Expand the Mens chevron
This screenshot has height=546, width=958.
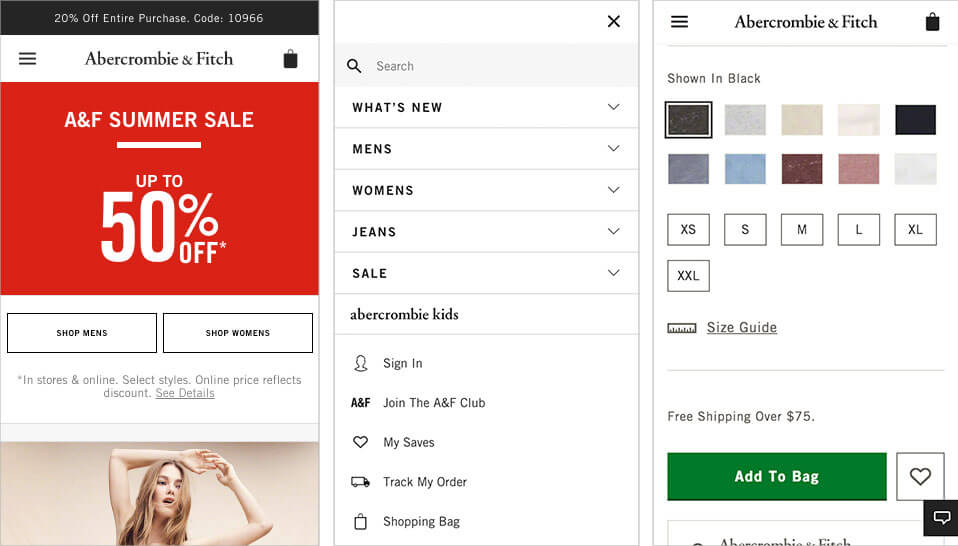pyautogui.click(x=614, y=148)
